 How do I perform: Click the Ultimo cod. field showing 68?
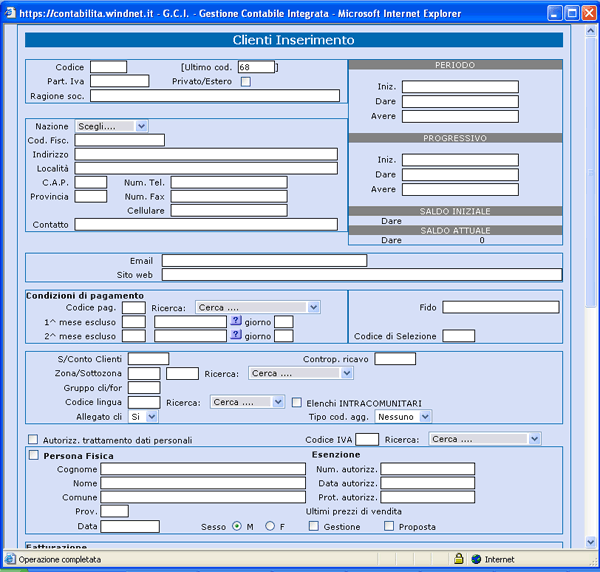pyautogui.click(x=256, y=67)
